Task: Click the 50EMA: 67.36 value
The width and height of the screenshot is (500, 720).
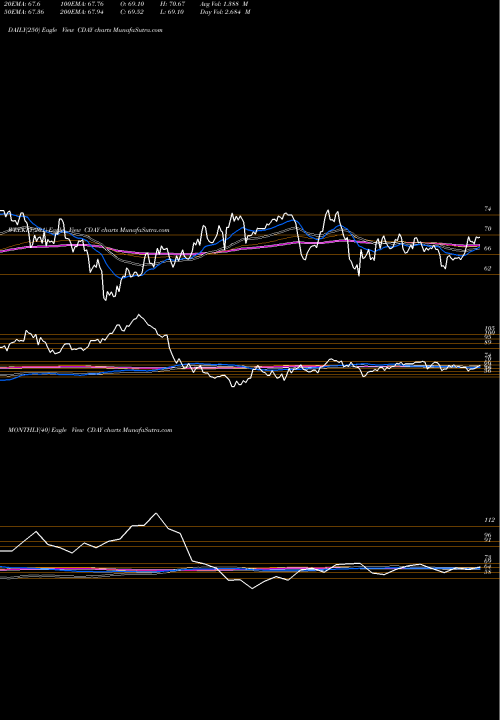Action: coord(26,12)
